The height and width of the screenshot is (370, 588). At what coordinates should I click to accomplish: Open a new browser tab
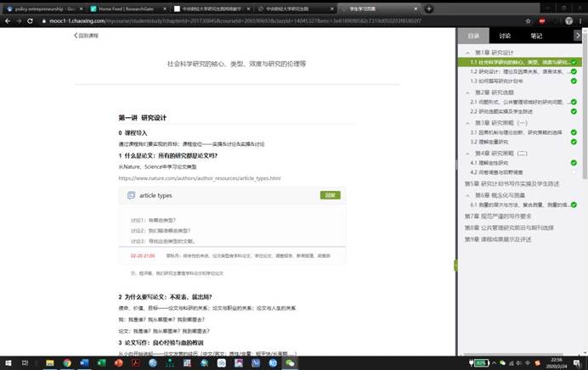[x=430, y=8]
